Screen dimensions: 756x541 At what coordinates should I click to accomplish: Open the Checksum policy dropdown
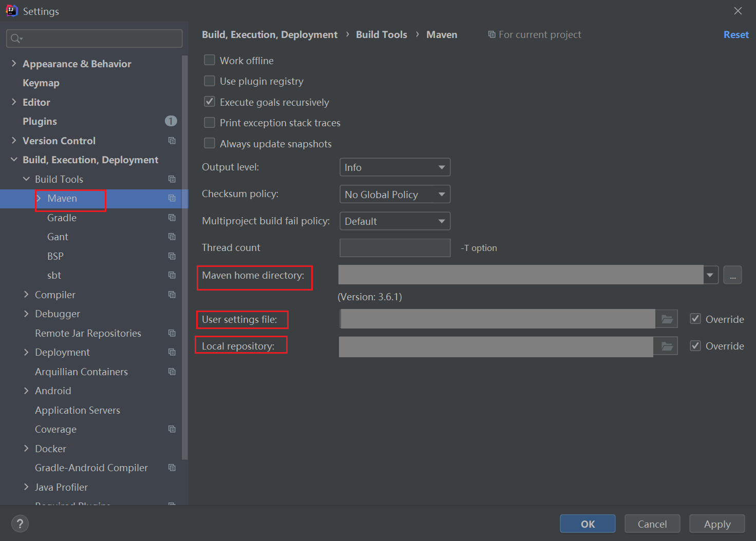[x=394, y=195]
